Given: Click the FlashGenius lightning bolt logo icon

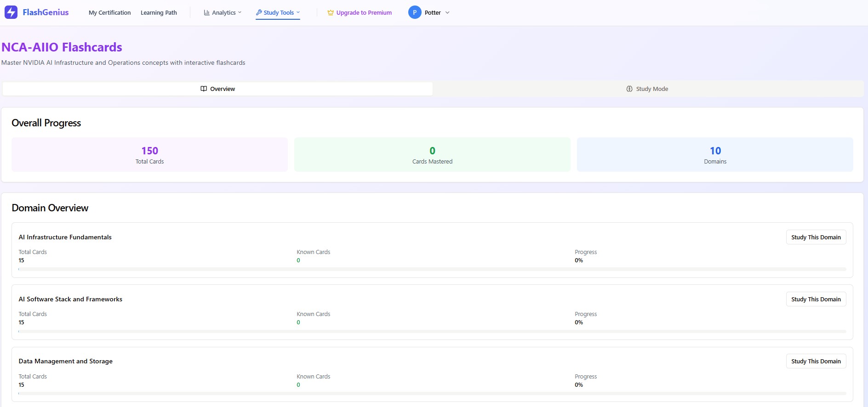Looking at the screenshot, I should pos(11,12).
